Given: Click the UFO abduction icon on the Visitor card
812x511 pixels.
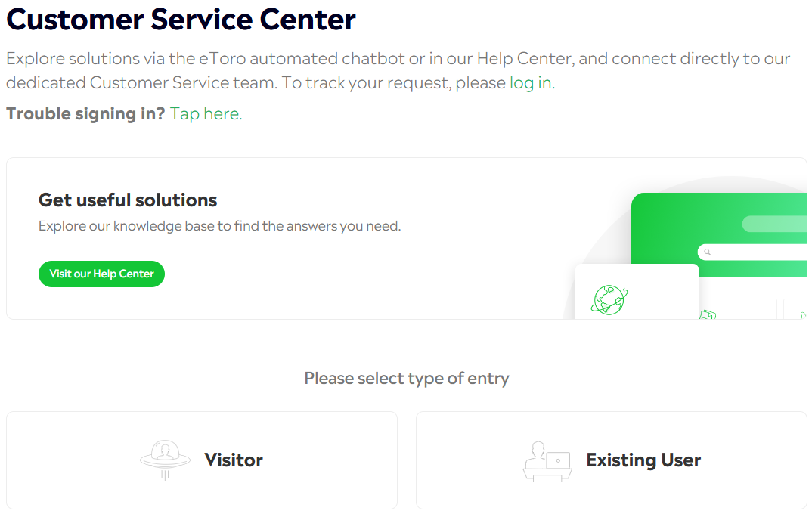Looking at the screenshot, I should (x=165, y=457).
